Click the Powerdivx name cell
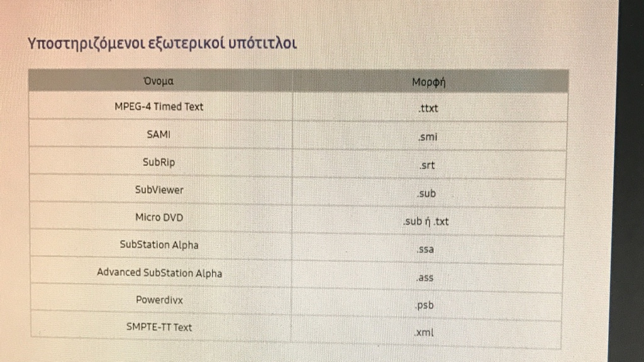644x362 pixels. (159, 300)
